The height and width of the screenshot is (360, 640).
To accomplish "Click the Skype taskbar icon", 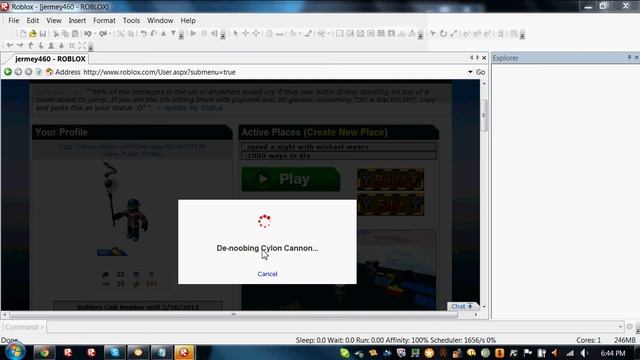I will click(115, 352).
